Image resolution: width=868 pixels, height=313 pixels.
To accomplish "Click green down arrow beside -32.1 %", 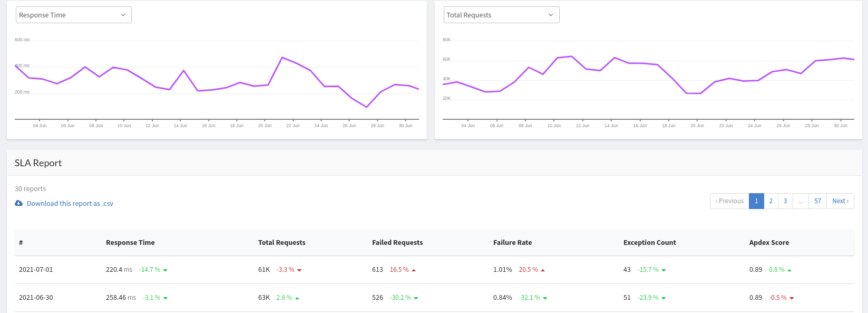I will 545,298.
